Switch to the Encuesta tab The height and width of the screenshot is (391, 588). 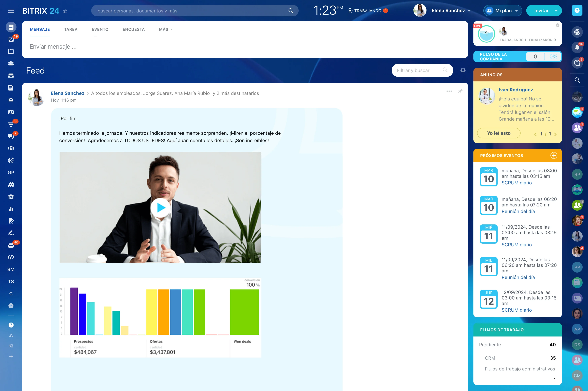(133, 29)
